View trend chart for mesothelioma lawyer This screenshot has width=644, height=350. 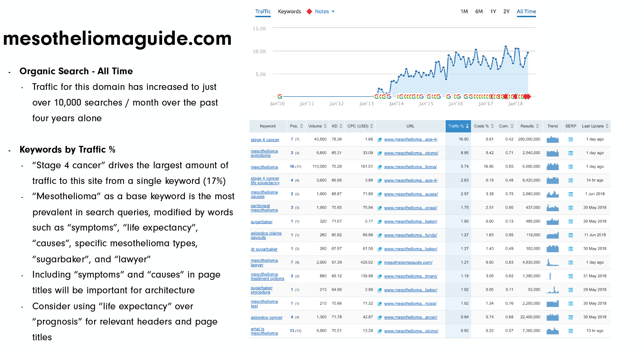click(552, 263)
